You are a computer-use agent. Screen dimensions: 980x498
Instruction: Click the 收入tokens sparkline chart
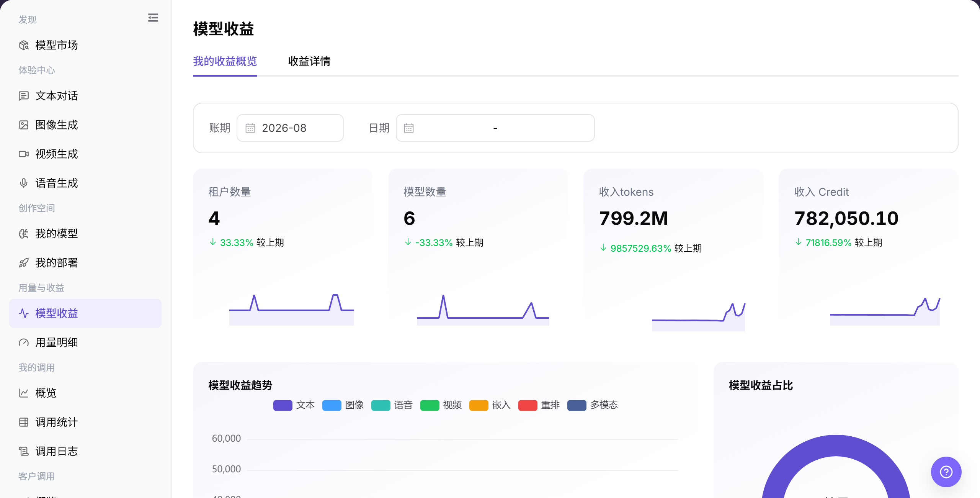699,316
